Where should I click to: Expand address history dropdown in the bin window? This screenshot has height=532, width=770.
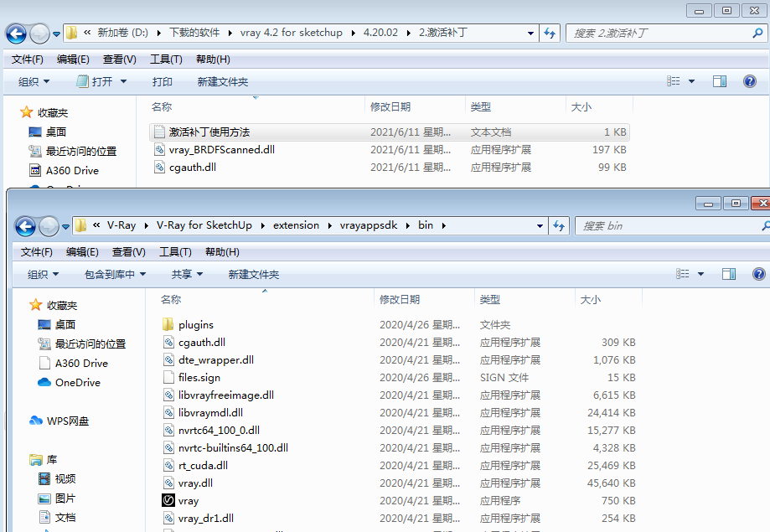tap(540, 226)
